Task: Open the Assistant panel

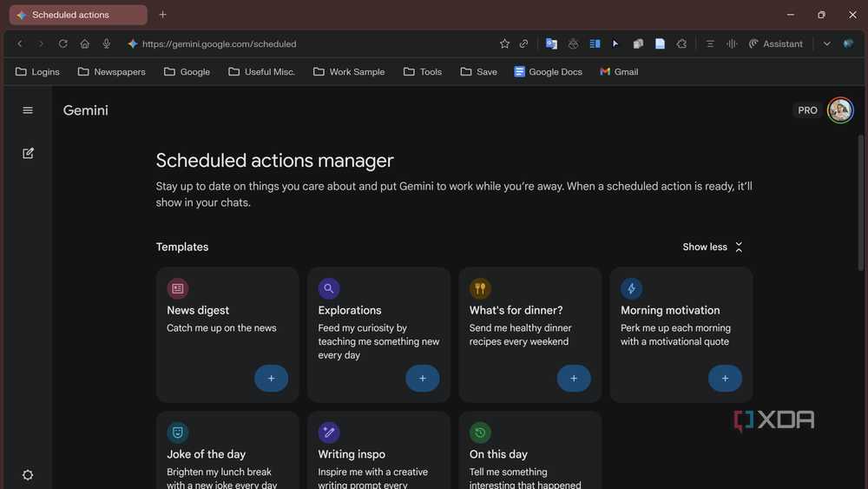Action: 775,43
